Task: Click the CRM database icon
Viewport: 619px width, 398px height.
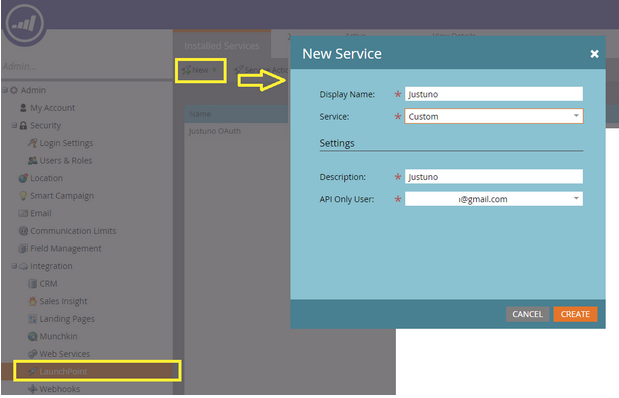Action: click(x=33, y=283)
